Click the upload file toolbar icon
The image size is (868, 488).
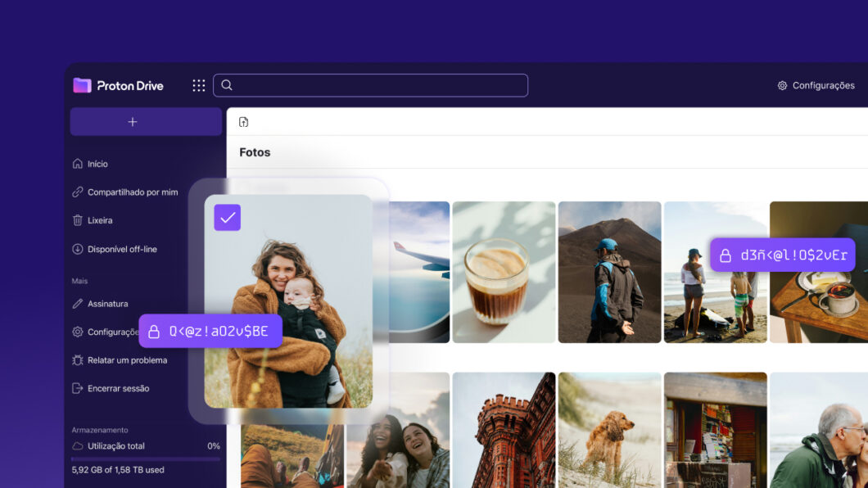coord(243,122)
